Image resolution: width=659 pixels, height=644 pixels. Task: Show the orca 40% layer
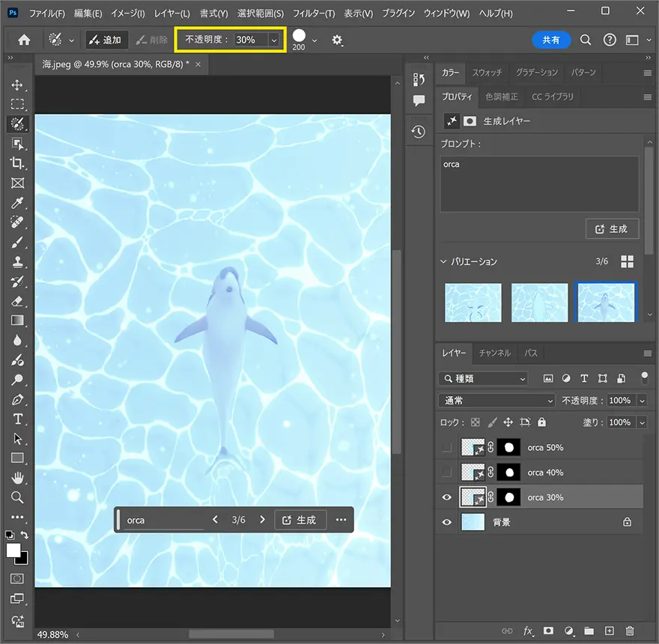point(447,473)
